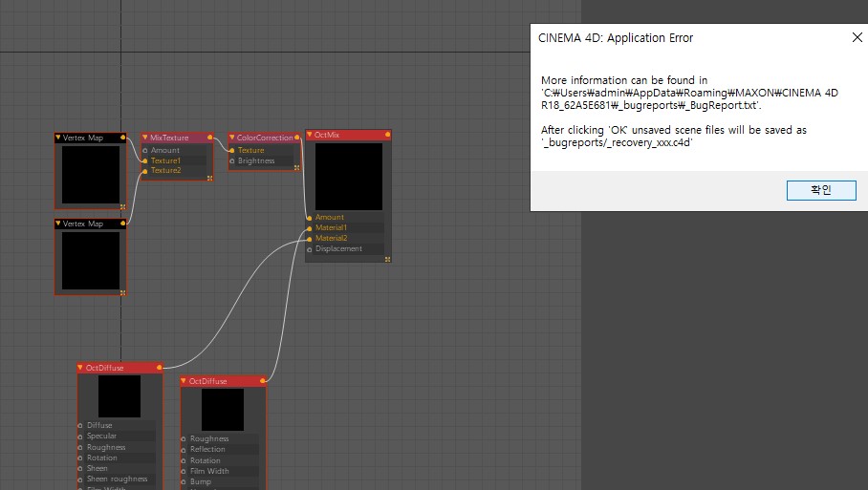This screenshot has width=868, height=490.
Task: Click the 'Texture2' label in MixTexture
Action: pyautogui.click(x=165, y=171)
